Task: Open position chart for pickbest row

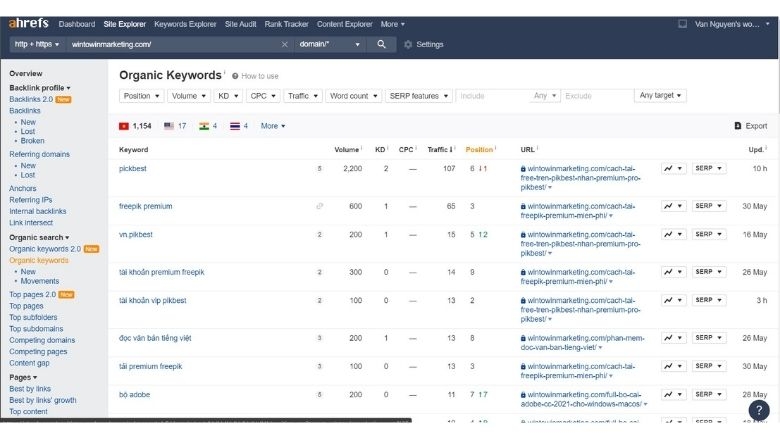Action: [673, 169]
